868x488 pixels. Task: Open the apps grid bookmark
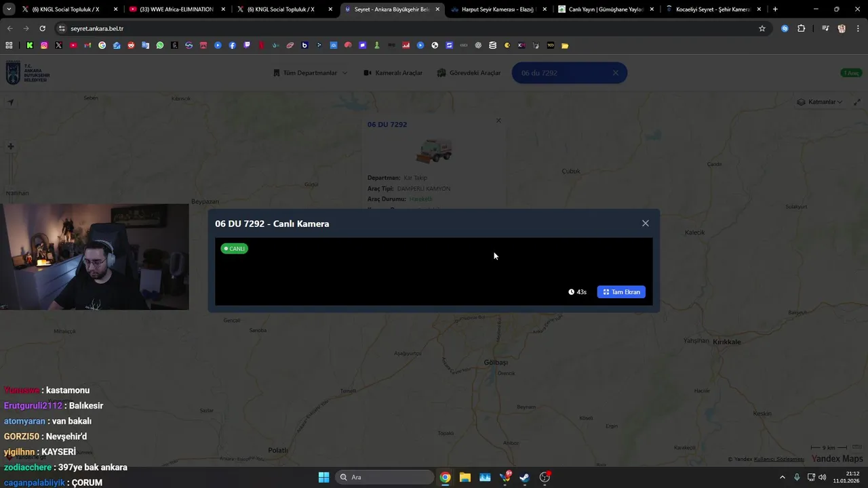pyautogui.click(x=9, y=45)
